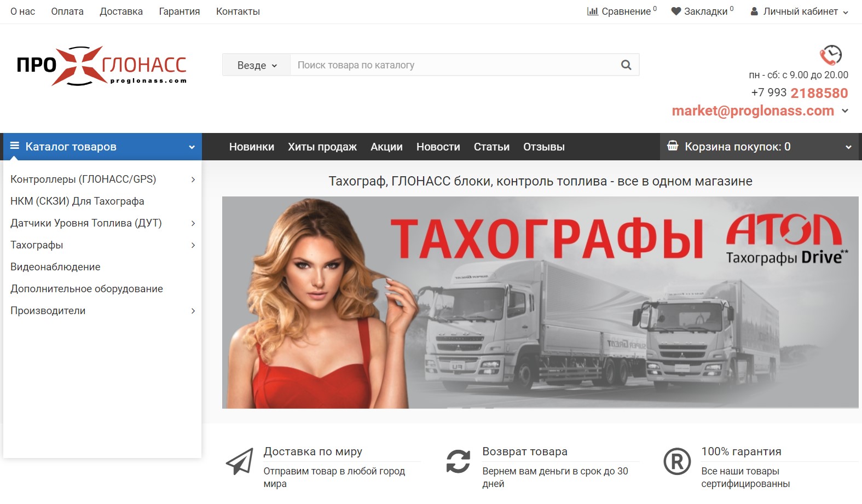The height and width of the screenshot is (504, 862).
Task: Click the bookmarks heart icon
Action: tap(676, 11)
